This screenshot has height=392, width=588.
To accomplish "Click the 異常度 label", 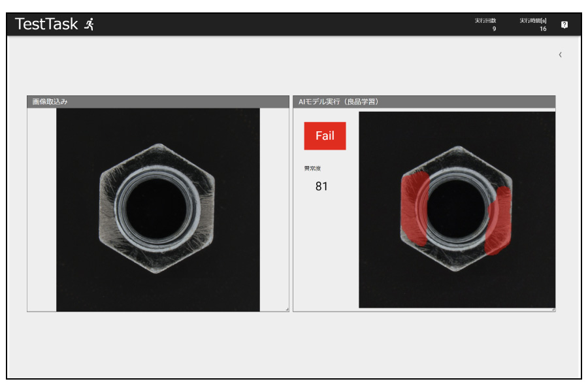I will [312, 169].
